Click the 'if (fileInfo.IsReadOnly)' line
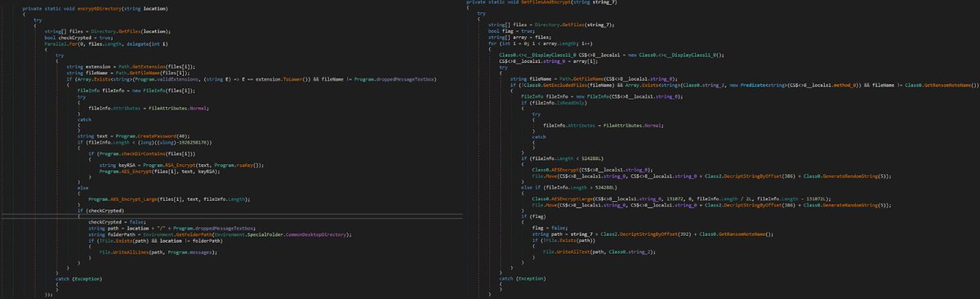The width and height of the screenshot is (980, 299). [x=555, y=102]
